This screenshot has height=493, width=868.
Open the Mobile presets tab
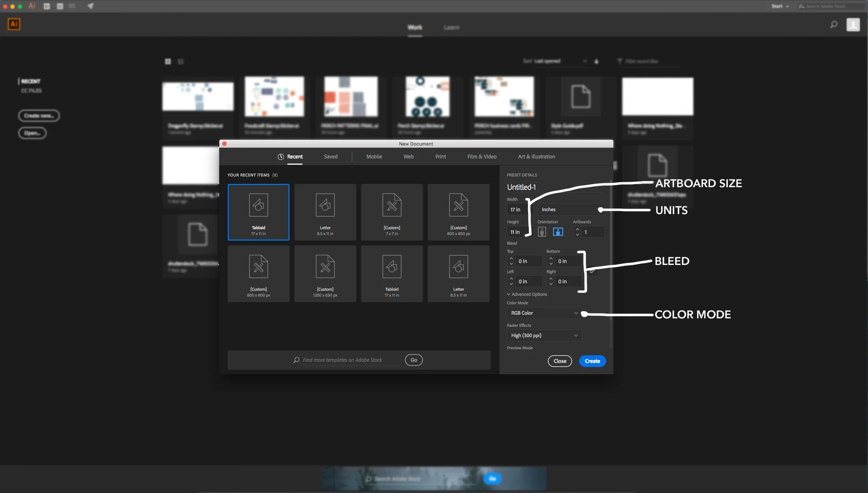374,157
